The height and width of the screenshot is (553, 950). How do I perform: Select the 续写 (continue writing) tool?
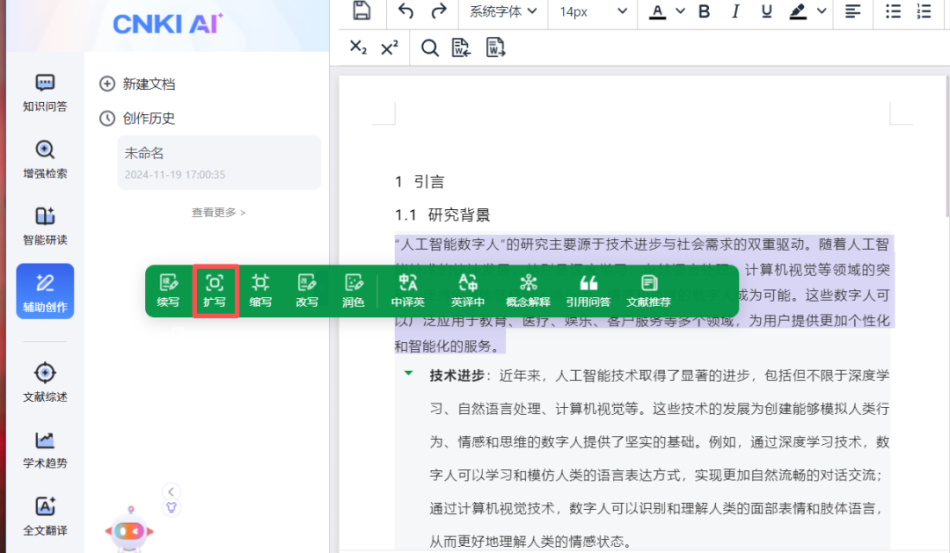point(168,290)
